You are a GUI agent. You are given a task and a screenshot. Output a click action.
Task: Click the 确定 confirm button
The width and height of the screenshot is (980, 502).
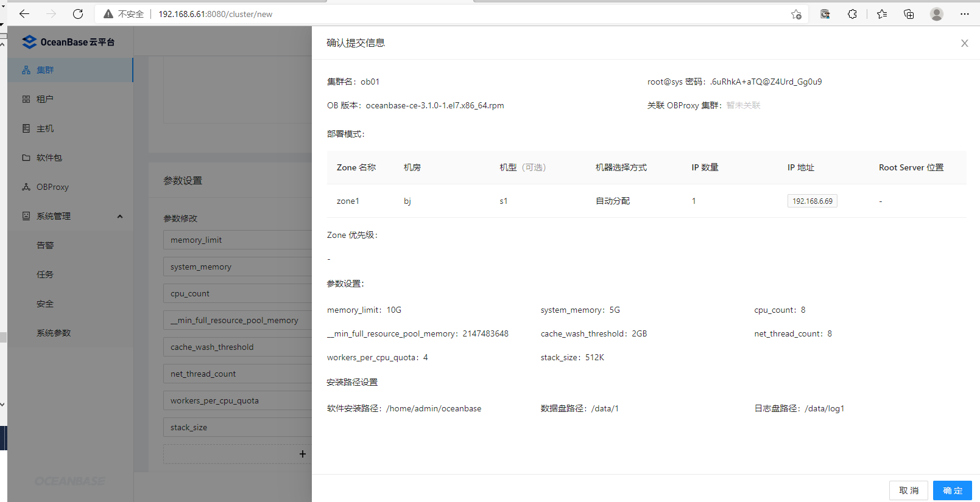(x=953, y=490)
